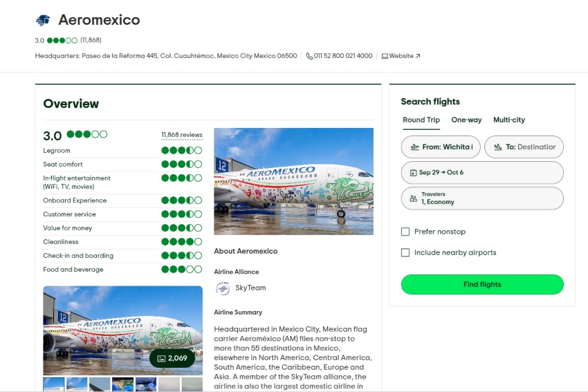
Task: Click the calendar icon in date field
Action: point(413,173)
